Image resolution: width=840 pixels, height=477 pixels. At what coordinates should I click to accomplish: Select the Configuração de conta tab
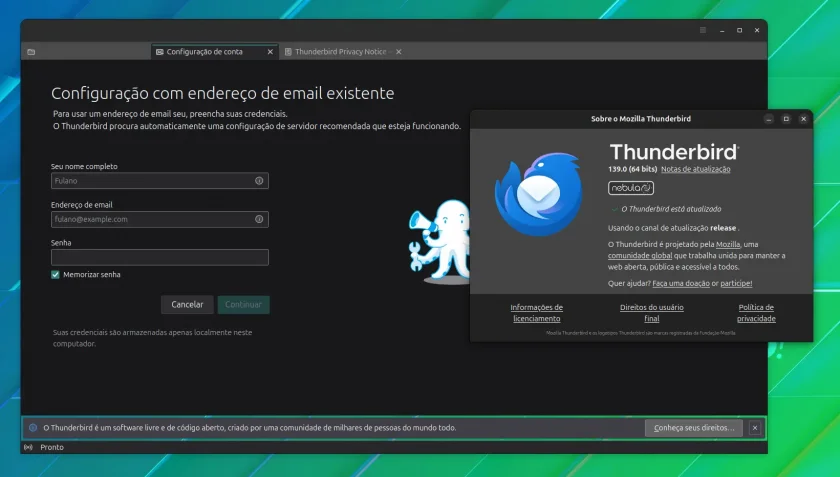pyautogui.click(x=205, y=52)
